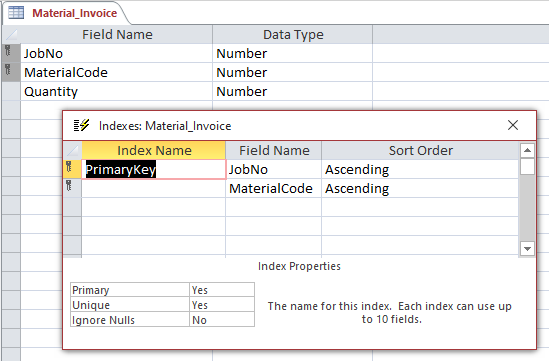Click select-all corner of the Indexes grid
549x361 pixels.
click(72, 151)
